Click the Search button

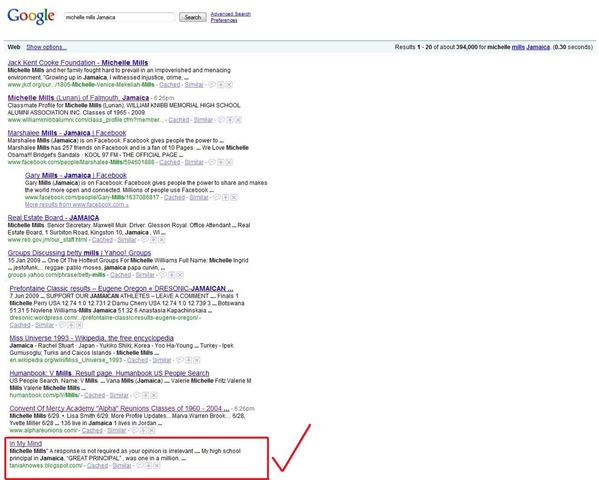(x=193, y=17)
